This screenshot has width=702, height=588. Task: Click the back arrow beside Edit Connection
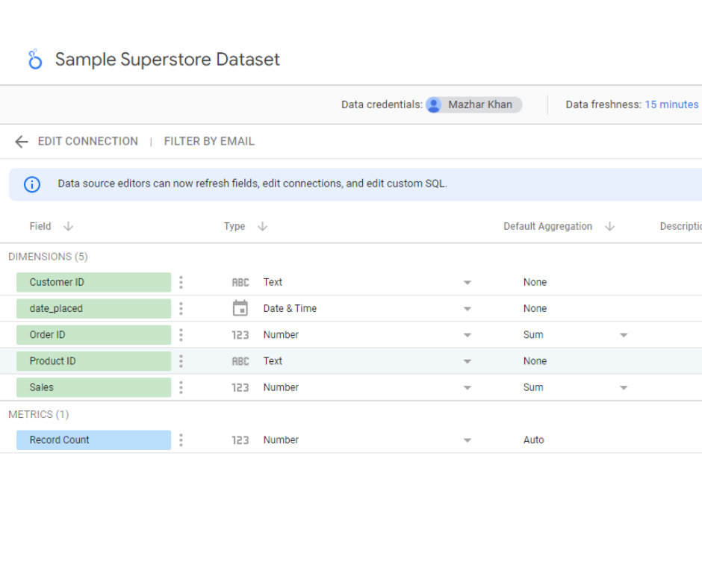(21, 142)
